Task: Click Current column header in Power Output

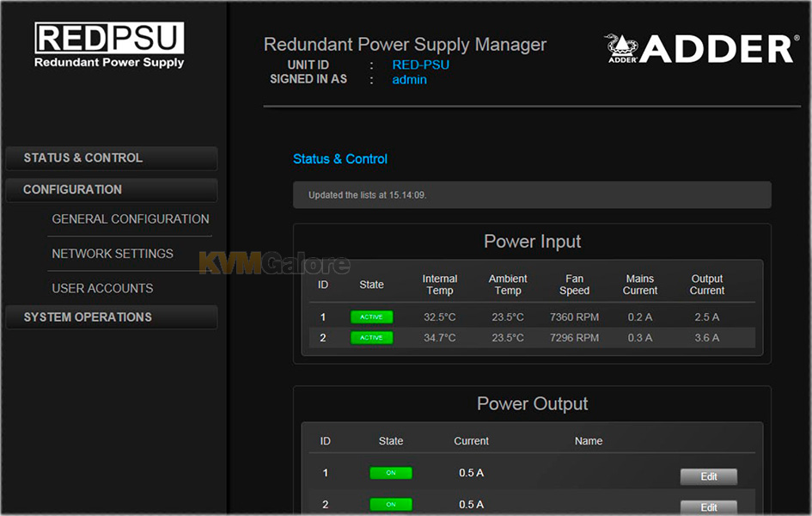Action: [x=471, y=441]
